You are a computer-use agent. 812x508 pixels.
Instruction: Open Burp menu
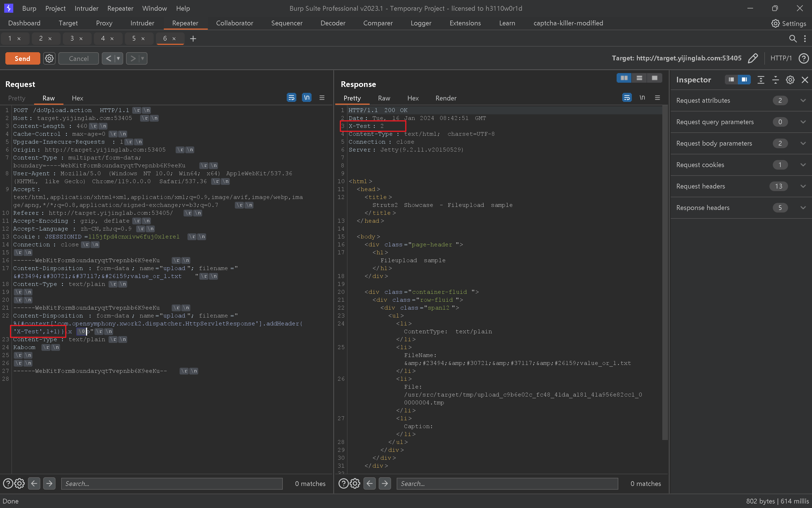click(x=29, y=8)
